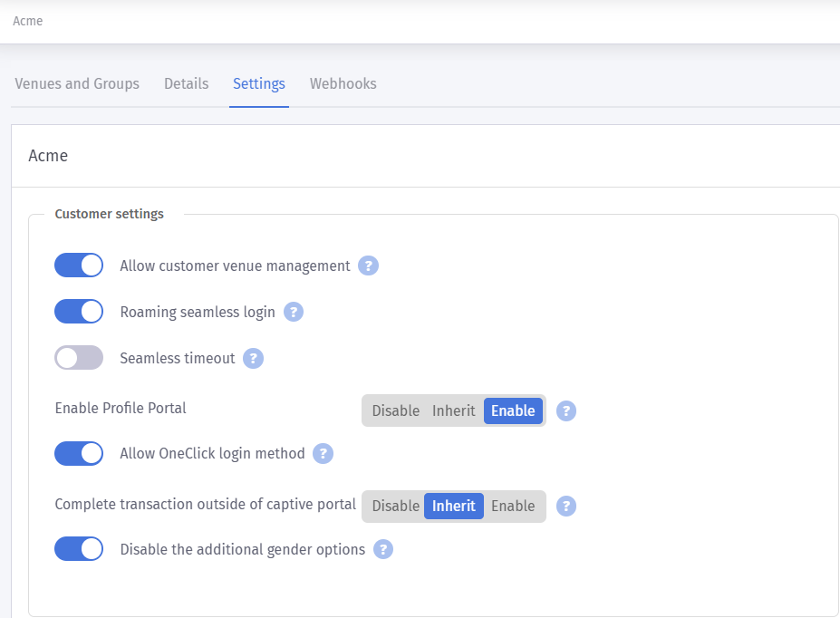Show Seamless timeout help tooltip icon
Screen dimensions: 840x618
pyautogui.click(x=253, y=358)
